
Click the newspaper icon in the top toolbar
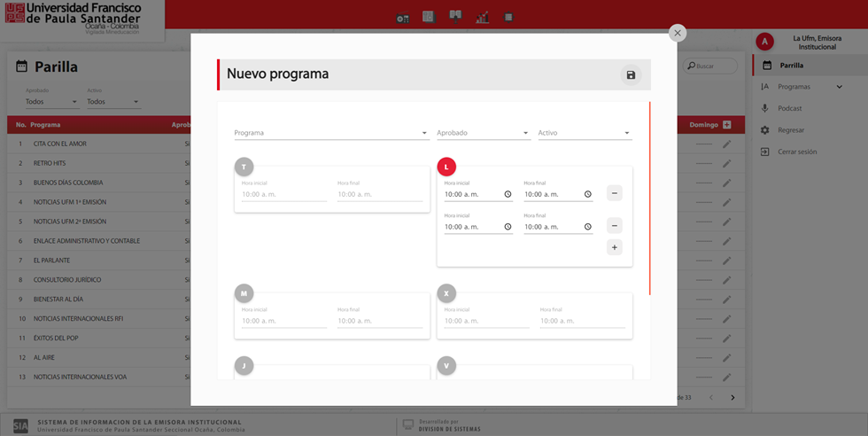pyautogui.click(x=429, y=17)
